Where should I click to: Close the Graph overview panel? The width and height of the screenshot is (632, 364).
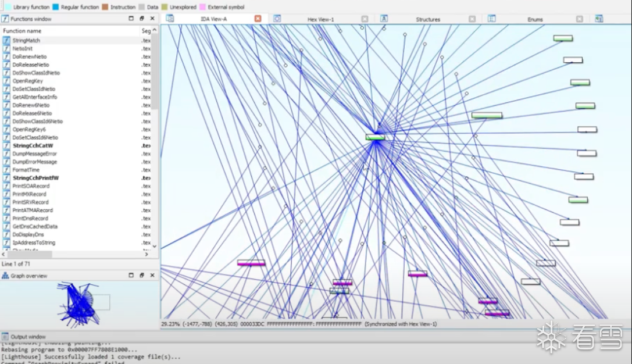[x=152, y=275]
